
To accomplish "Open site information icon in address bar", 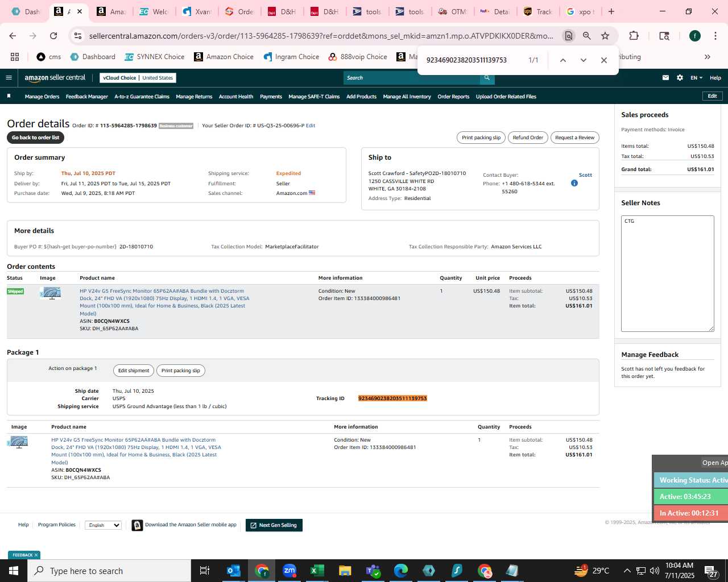I will point(78,36).
